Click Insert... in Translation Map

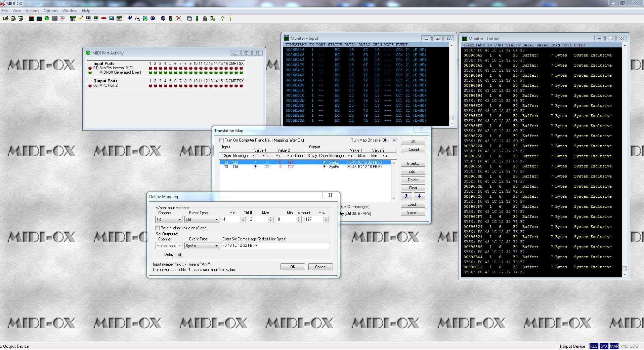pos(413,163)
